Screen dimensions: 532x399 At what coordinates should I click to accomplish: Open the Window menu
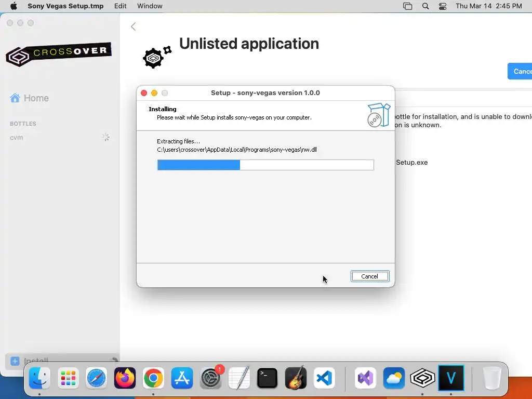click(x=150, y=6)
